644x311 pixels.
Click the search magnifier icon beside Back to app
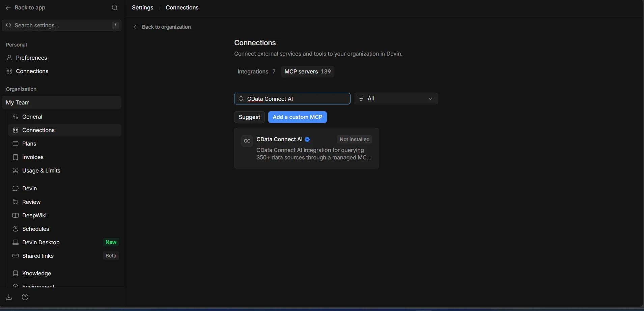tap(115, 7)
